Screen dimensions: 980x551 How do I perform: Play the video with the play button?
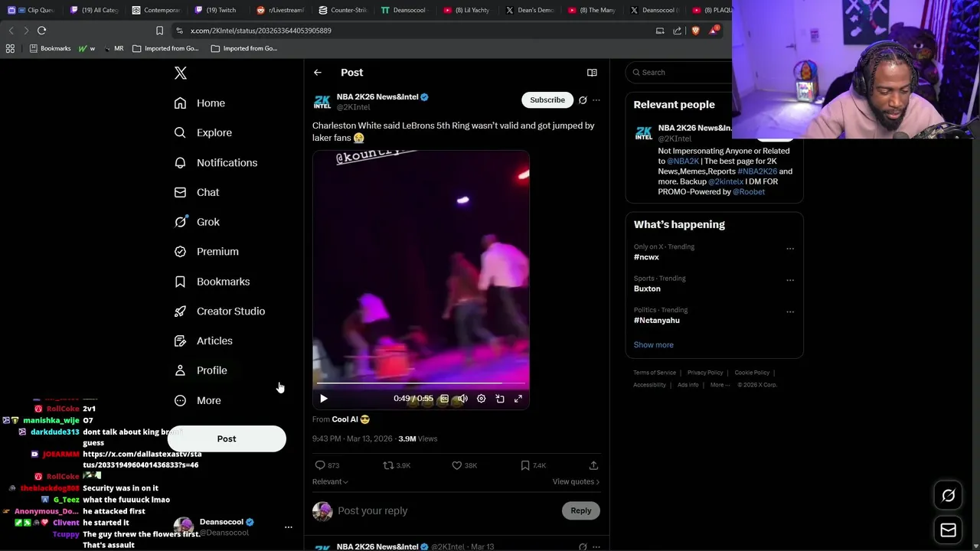click(x=324, y=399)
